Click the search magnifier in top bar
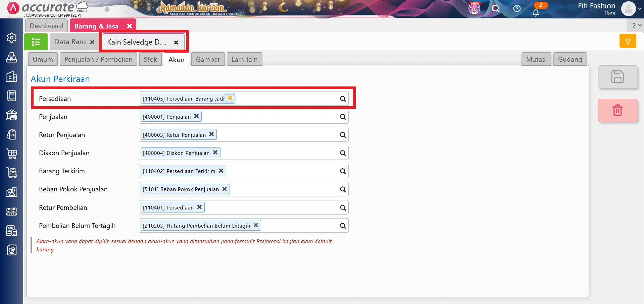This screenshot has height=304, width=644. click(x=496, y=9)
